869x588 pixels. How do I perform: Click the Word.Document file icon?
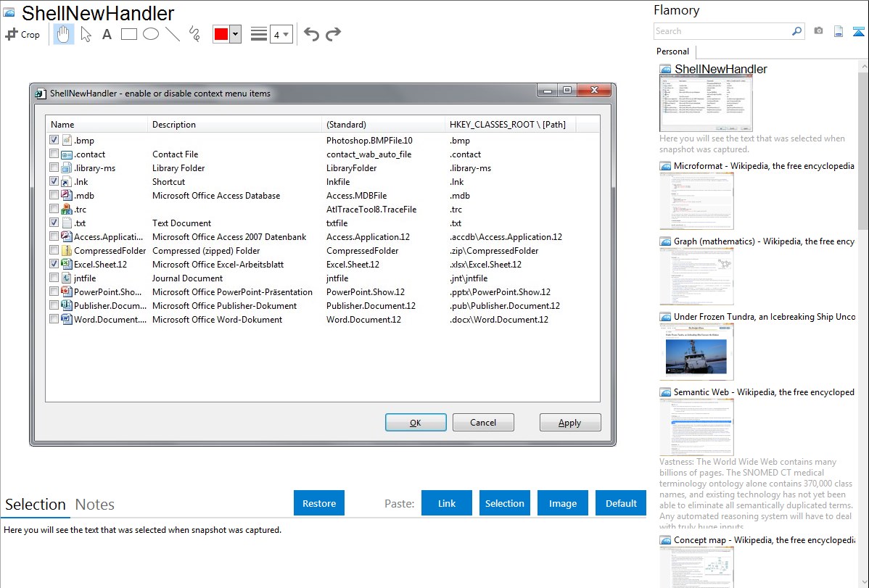click(67, 319)
